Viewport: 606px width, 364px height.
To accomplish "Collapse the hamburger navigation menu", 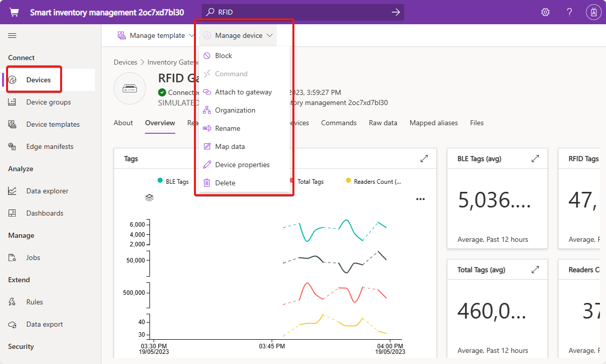I will point(12,35).
